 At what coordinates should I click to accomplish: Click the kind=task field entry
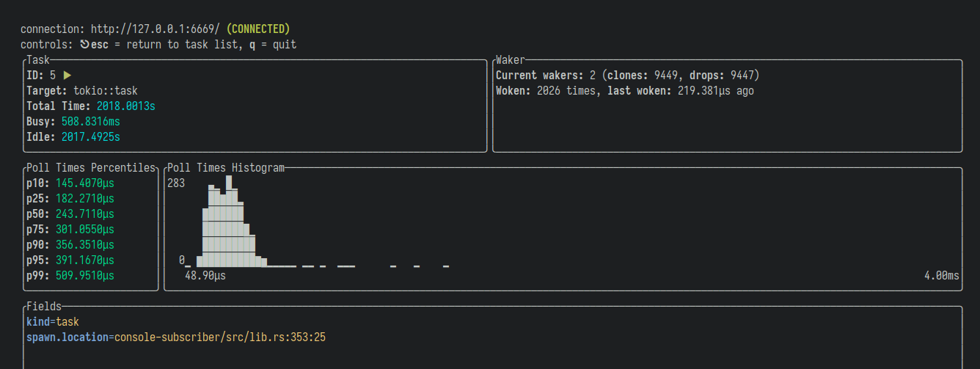pos(53,321)
